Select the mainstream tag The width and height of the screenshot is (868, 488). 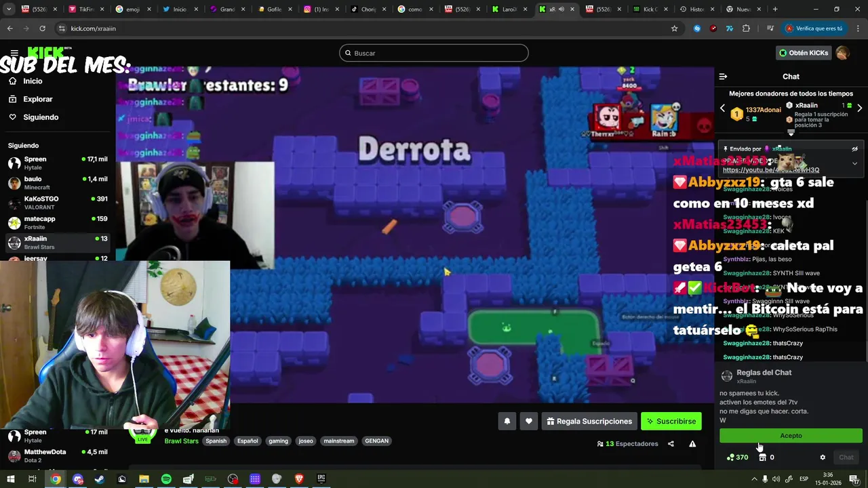tap(339, 441)
